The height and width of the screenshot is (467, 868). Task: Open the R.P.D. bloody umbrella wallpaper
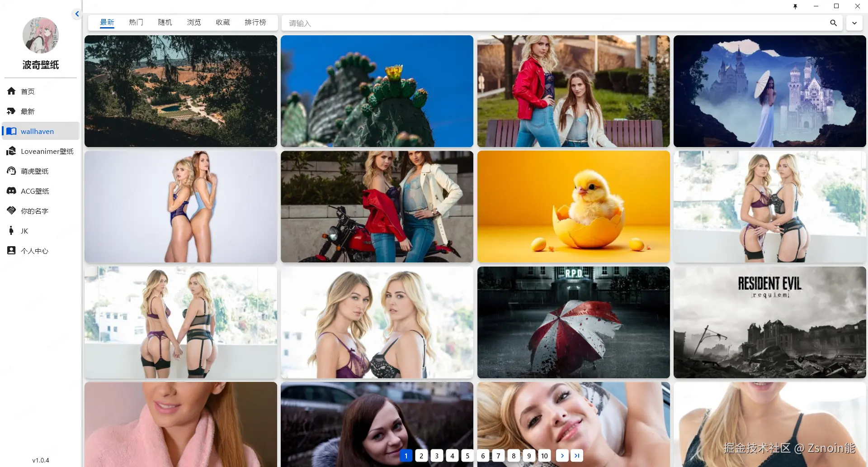[x=574, y=322]
